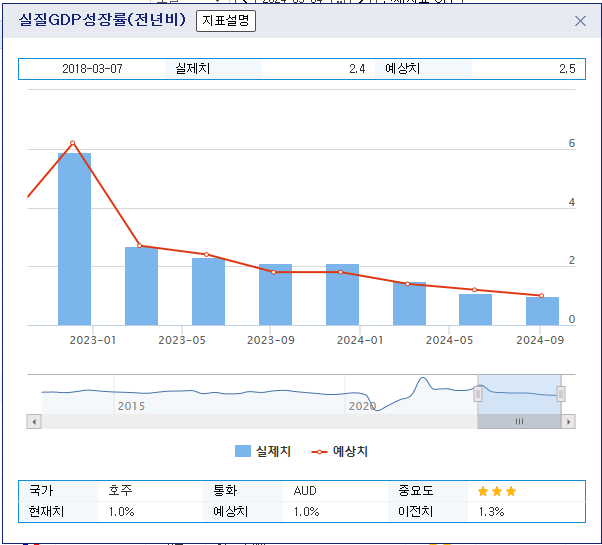Viewport: 602px width, 545px height.
Task: Click the last 예상치 marker near 2024-09
Action: (541, 296)
